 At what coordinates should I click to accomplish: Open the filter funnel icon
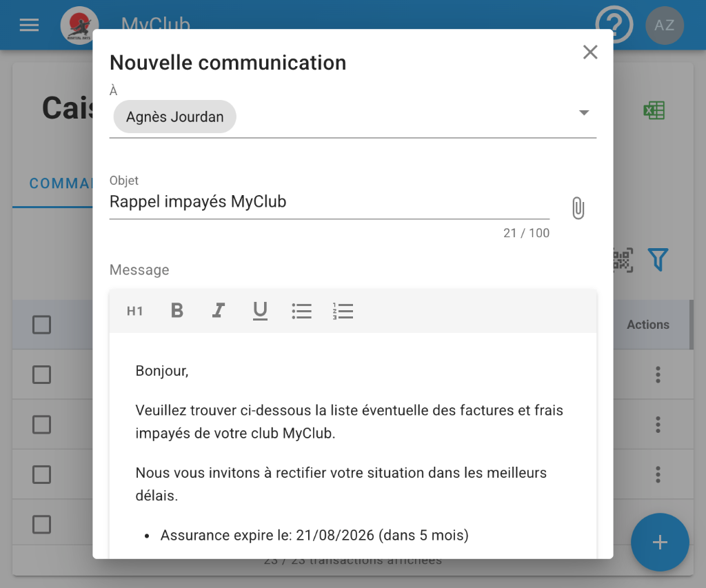coord(658,260)
